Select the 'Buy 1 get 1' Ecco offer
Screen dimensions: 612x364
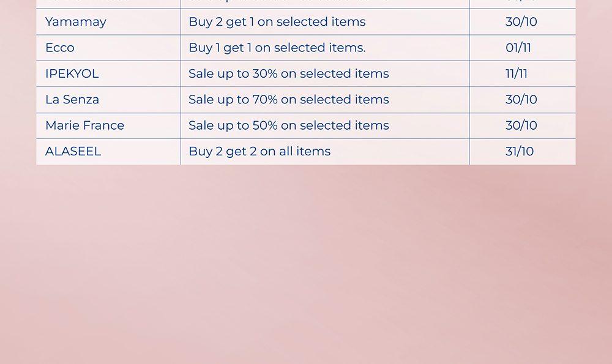277,48
